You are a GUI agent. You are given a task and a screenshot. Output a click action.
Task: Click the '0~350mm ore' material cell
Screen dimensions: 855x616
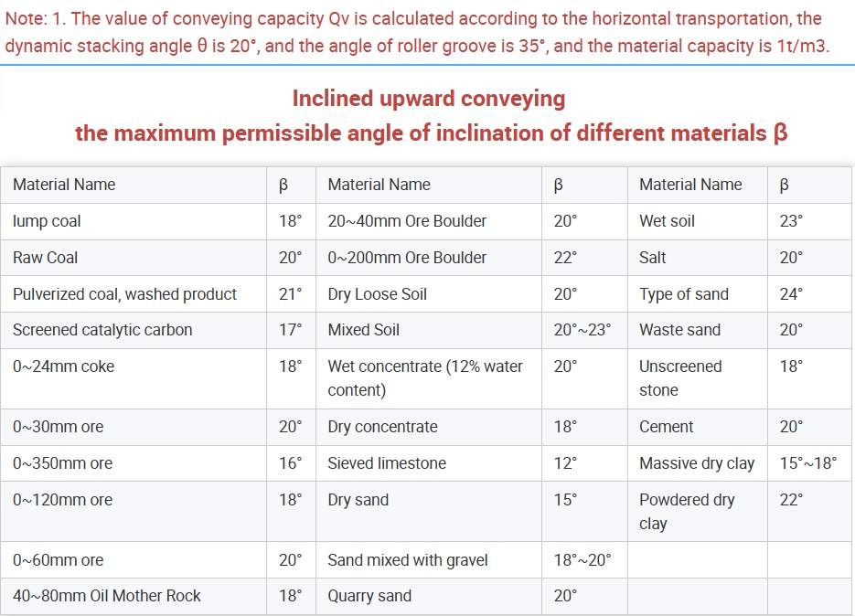tap(63, 463)
